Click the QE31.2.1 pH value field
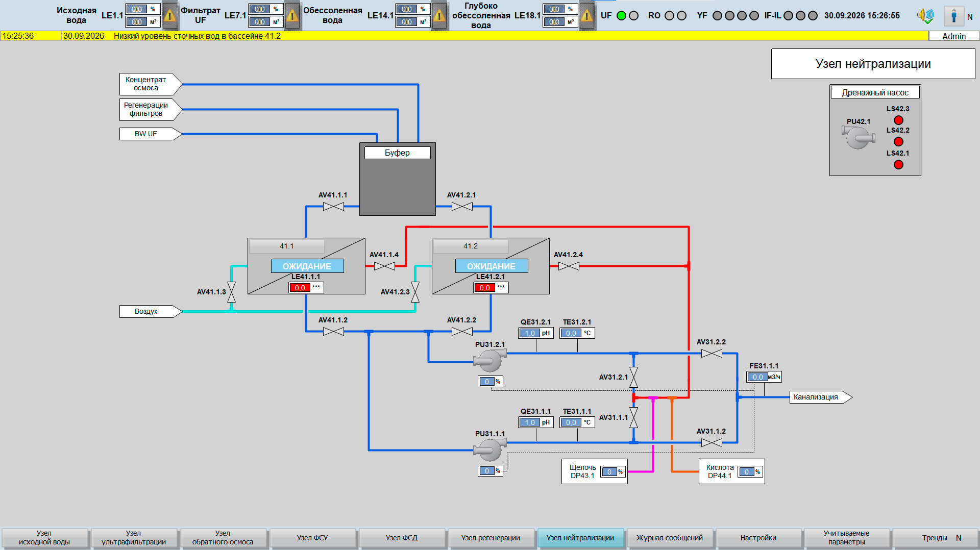Viewport: 980px width, 550px height. point(530,333)
